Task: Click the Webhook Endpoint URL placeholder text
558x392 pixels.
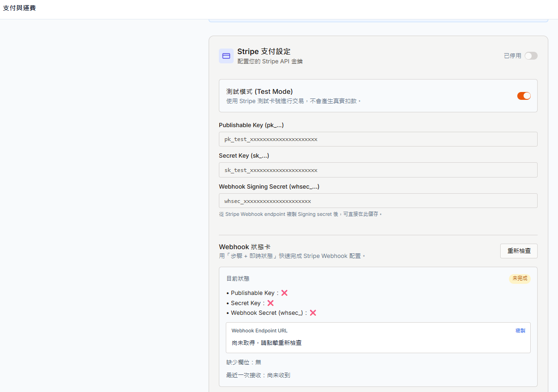Action: [x=267, y=343]
